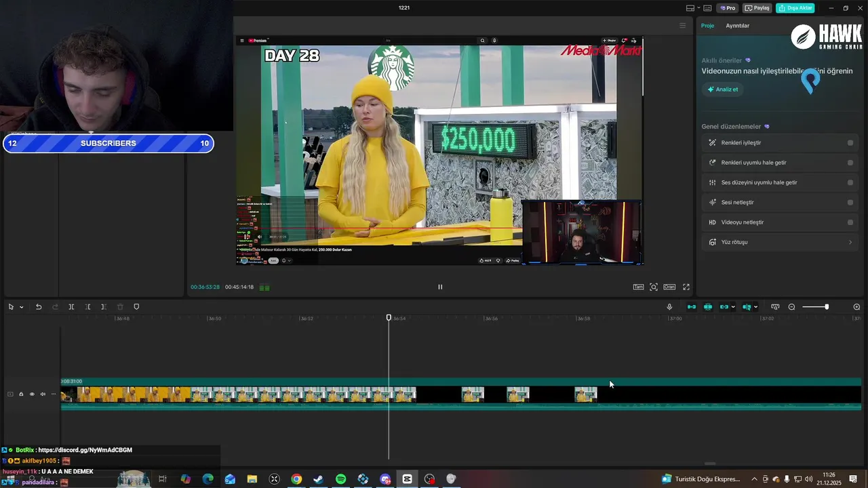The height and width of the screenshot is (488, 868).
Task: Click the Pro upgrade button
Action: (x=728, y=8)
